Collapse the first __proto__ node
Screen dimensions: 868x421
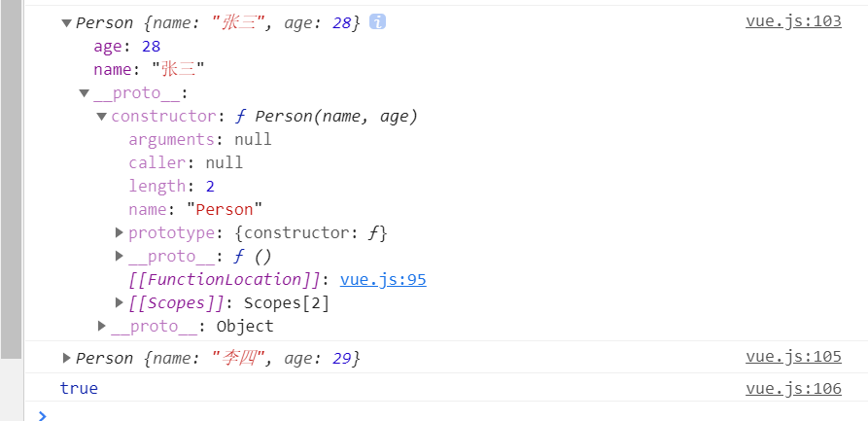coord(85,93)
